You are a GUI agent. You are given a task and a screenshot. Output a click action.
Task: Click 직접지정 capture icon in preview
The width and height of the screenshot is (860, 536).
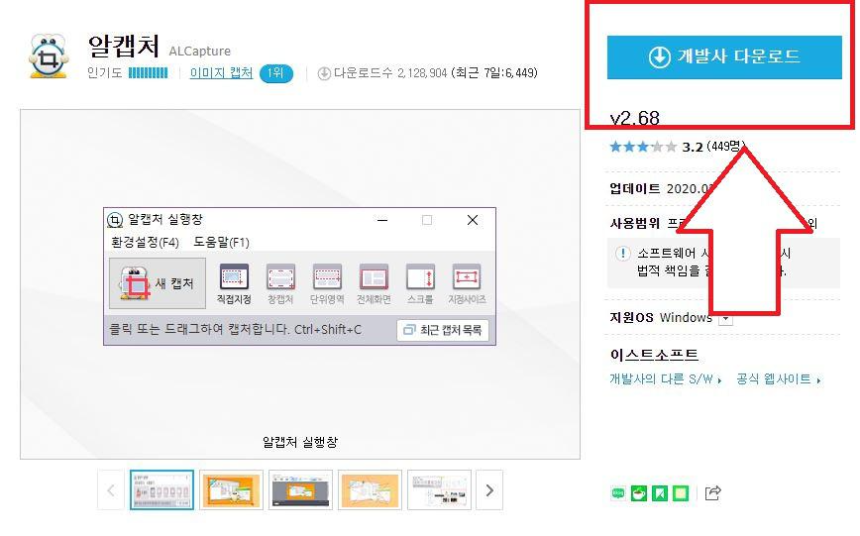[234, 284]
